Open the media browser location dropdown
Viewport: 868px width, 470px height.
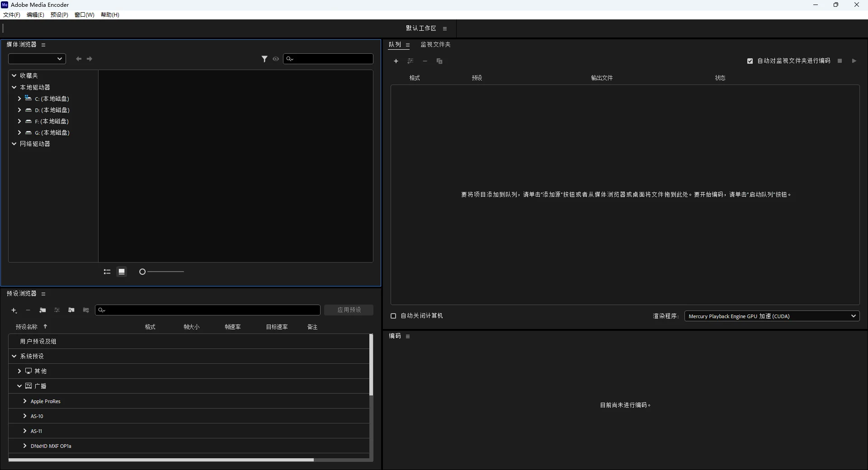(x=37, y=59)
